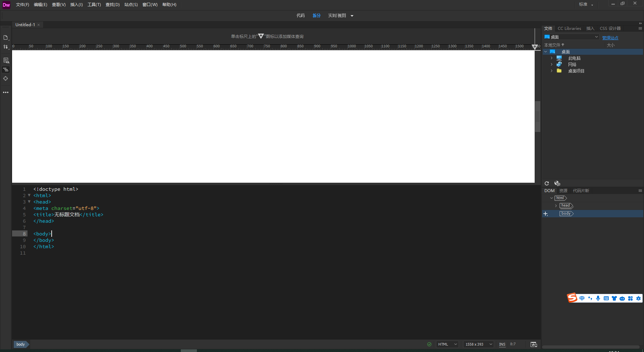
Task: Switch to 拆分 split view
Action: point(317,16)
